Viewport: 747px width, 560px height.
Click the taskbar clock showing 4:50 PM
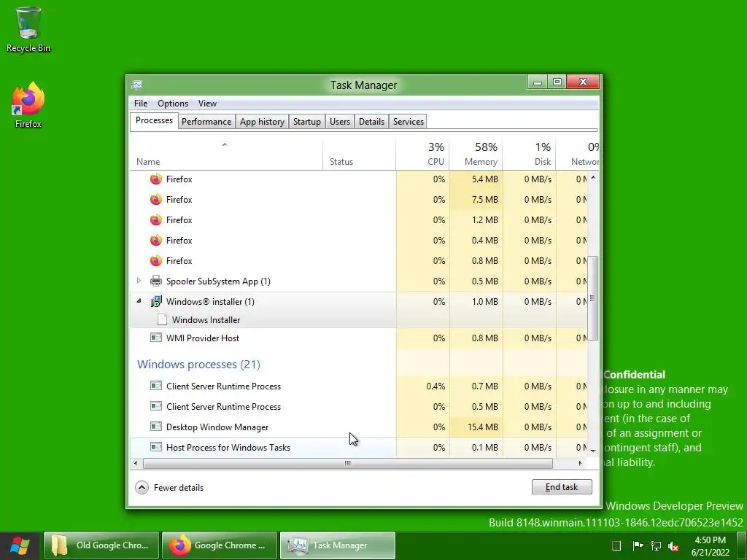pyautogui.click(x=711, y=546)
